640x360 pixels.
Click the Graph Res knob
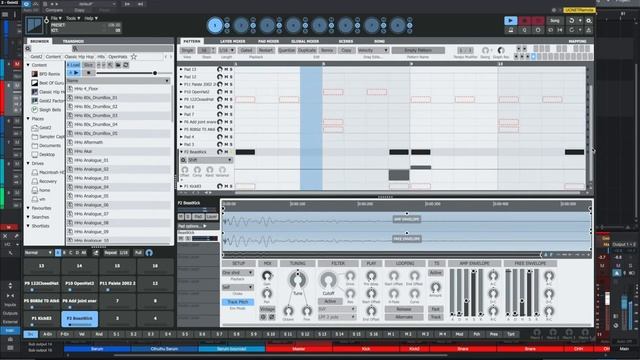(501, 50)
